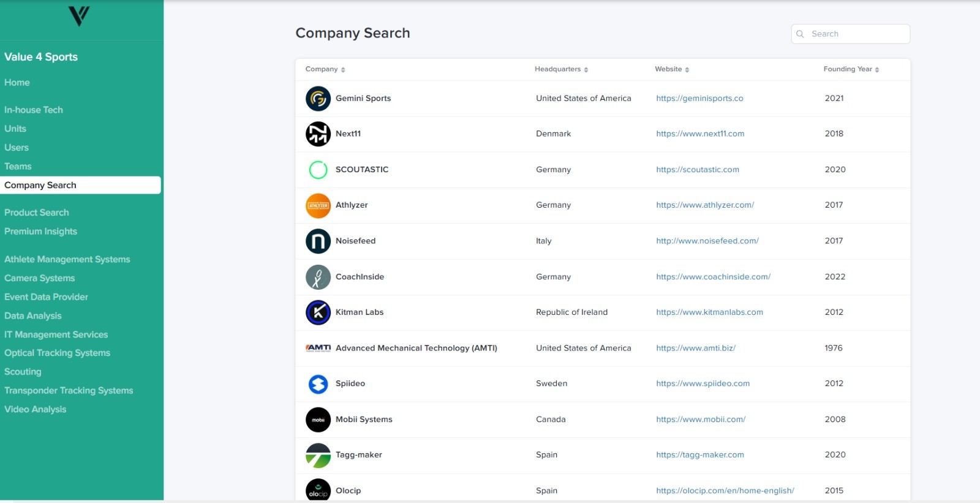Open In-house Tech from the sidebar
Viewport: 980px width, 503px height.
point(34,110)
